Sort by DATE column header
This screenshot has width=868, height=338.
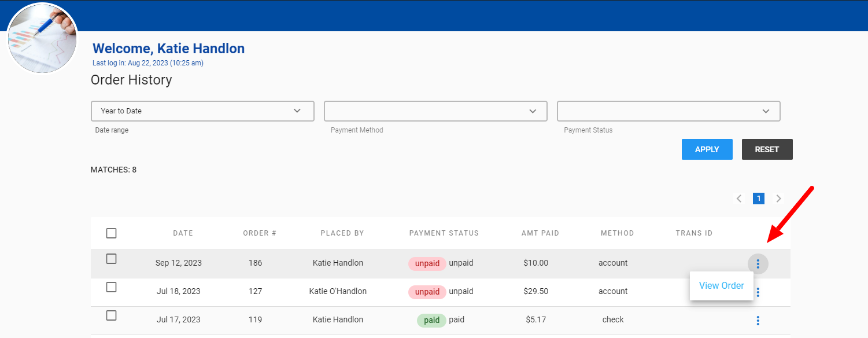click(183, 233)
